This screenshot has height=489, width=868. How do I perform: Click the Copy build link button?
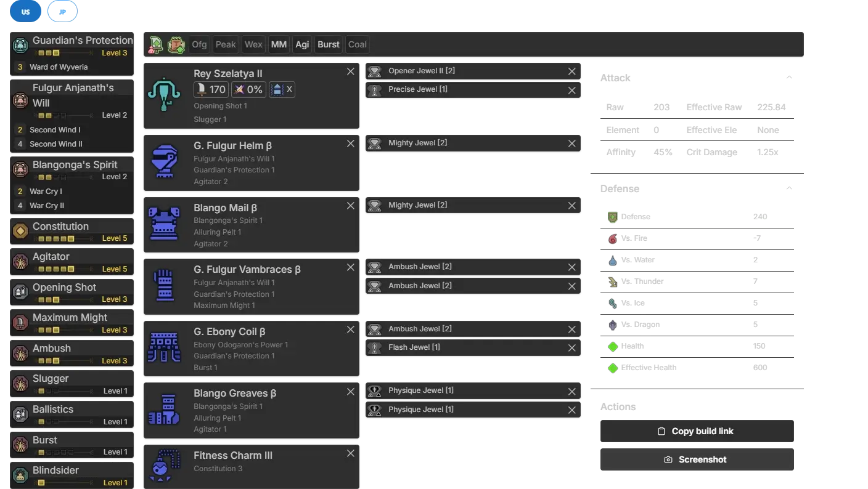coord(695,431)
